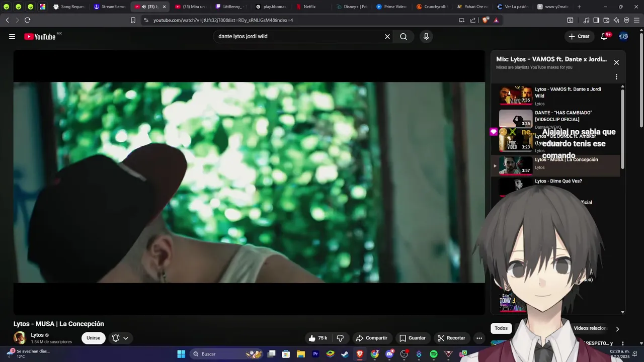Clip the video with Recortar
Viewport: 644px width, 362px height.
pyautogui.click(x=451, y=338)
